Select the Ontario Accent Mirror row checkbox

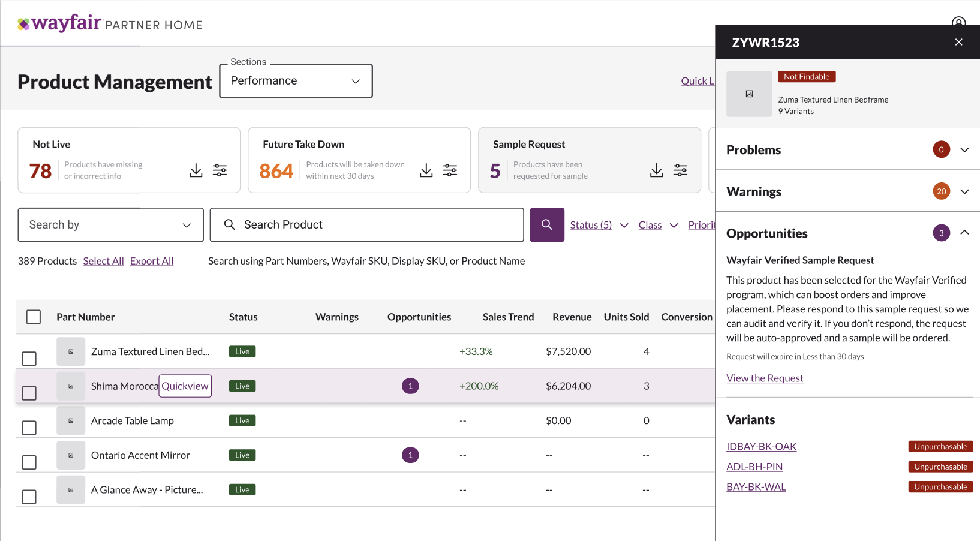[x=29, y=462]
